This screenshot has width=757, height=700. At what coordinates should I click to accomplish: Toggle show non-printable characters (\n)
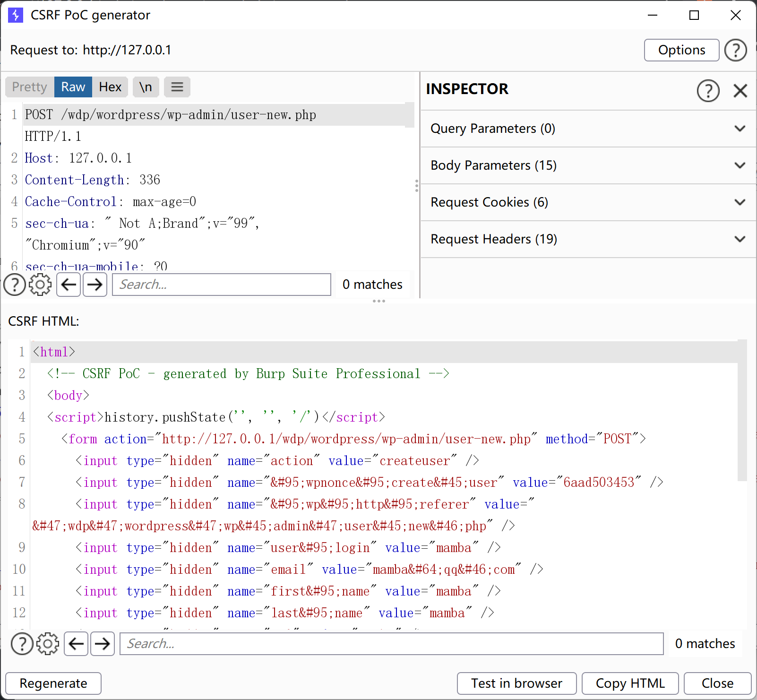pos(146,87)
